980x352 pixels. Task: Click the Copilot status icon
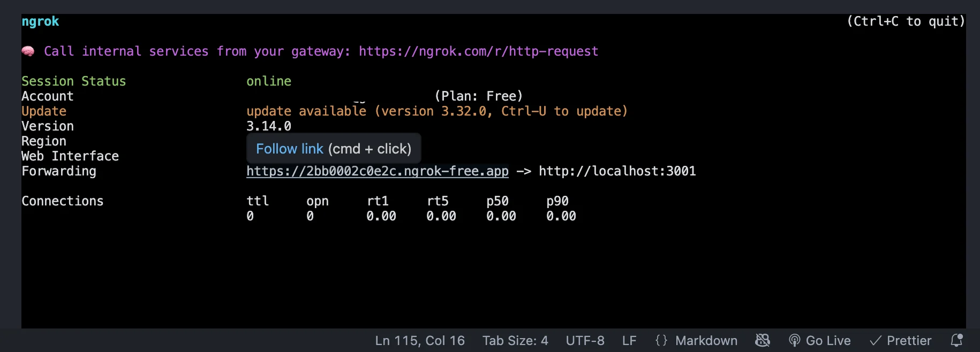(763, 340)
